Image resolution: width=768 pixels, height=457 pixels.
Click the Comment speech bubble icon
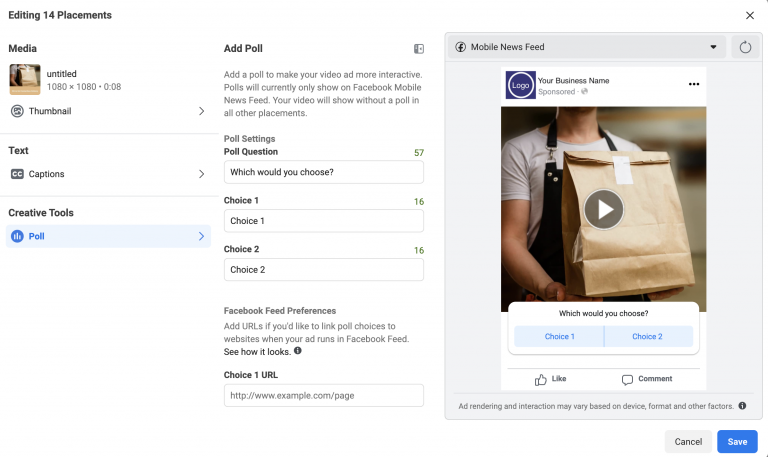coord(627,379)
